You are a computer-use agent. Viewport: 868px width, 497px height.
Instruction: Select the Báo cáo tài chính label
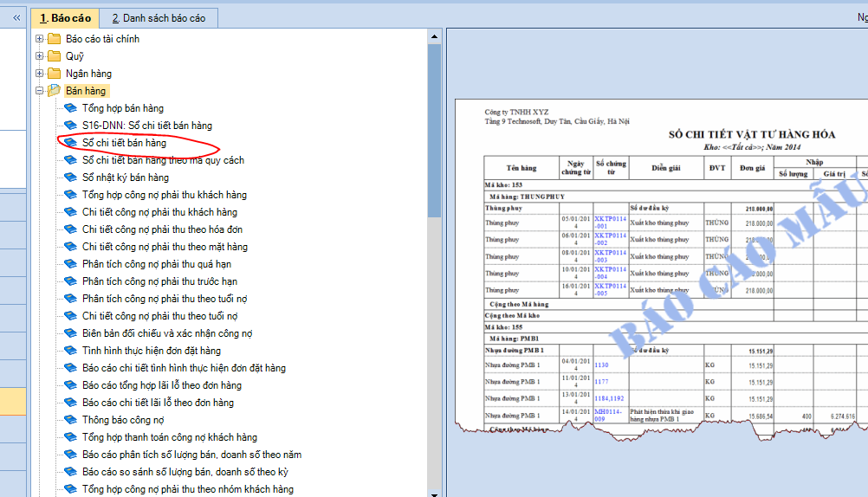(x=102, y=39)
